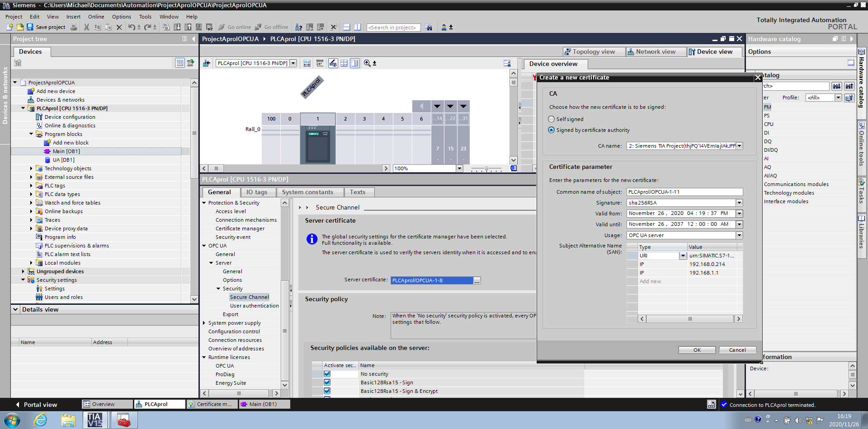Image resolution: width=868 pixels, height=429 pixels.
Task: Click the Upload from device icon
Action: tap(188, 27)
